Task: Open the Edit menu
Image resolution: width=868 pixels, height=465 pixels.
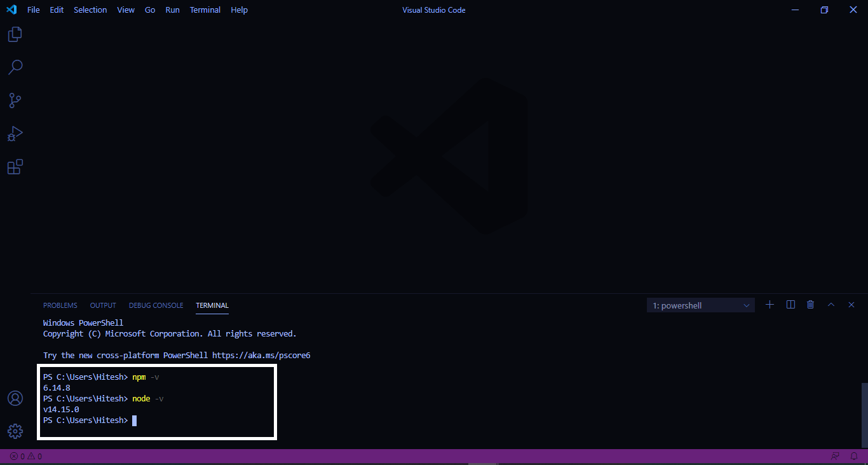Action: pyautogui.click(x=57, y=10)
